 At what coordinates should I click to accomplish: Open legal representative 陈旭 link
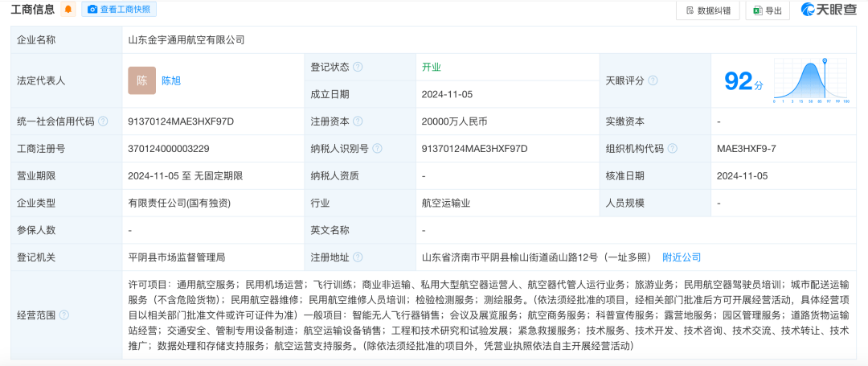[x=171, y=80]
